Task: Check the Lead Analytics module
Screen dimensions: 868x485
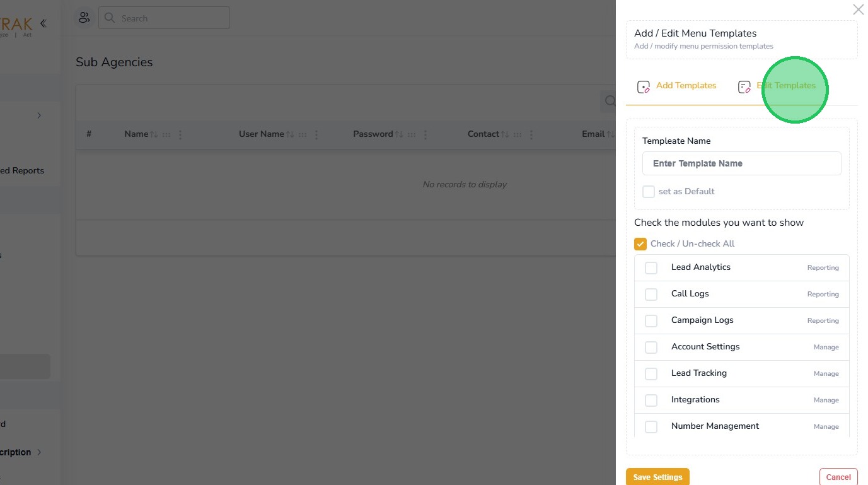Action: point(651,268)
